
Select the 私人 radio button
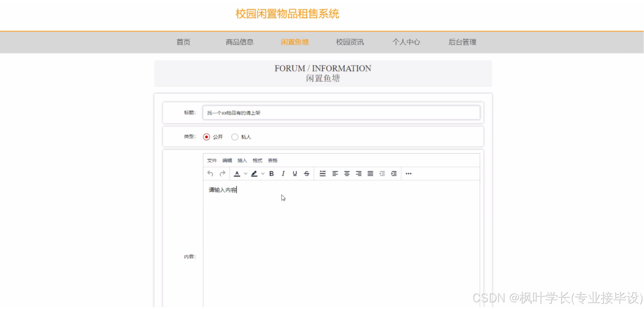(235, 137)
